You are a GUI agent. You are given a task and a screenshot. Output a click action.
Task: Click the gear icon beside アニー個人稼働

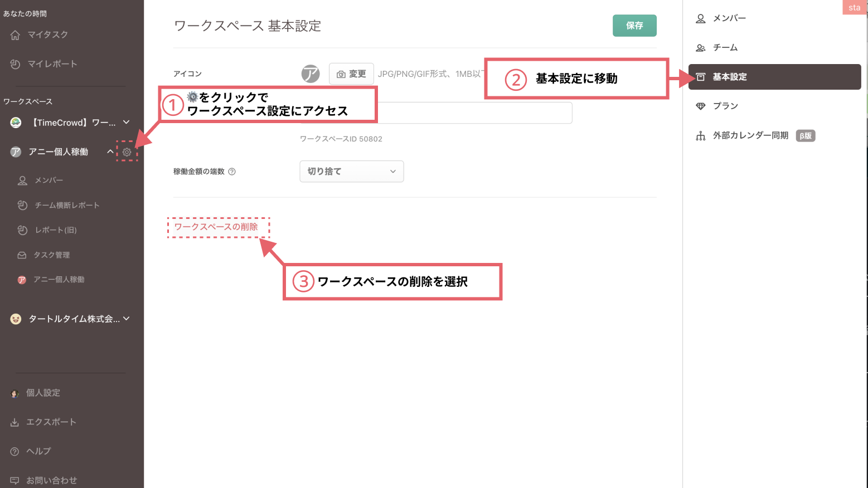(x=127, y=152)
